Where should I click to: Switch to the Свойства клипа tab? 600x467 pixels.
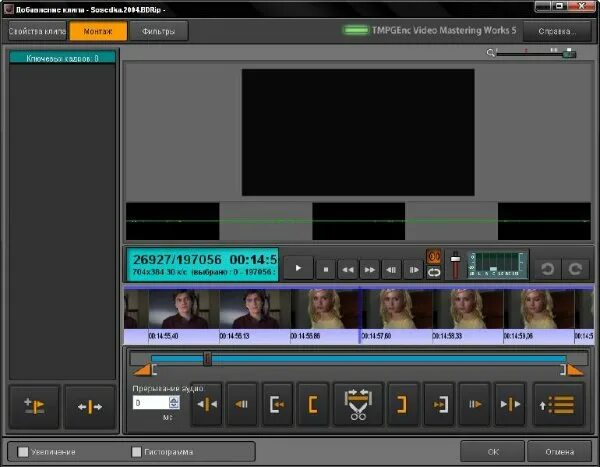pyautogui.click(x=37, y=31)
